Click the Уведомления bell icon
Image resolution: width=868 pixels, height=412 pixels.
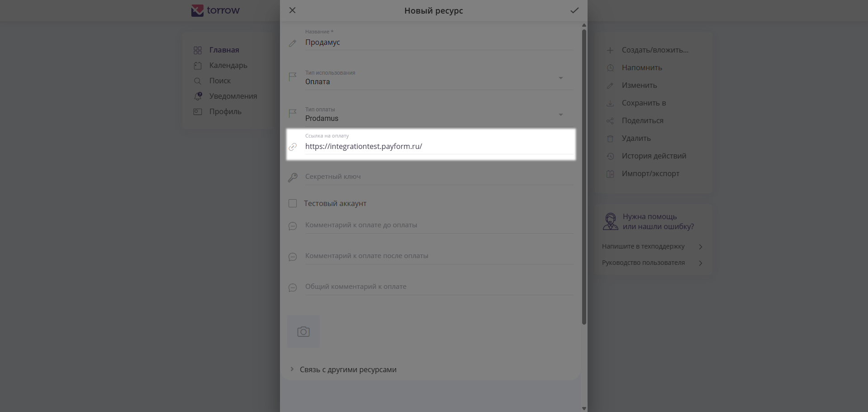(198, 96)
